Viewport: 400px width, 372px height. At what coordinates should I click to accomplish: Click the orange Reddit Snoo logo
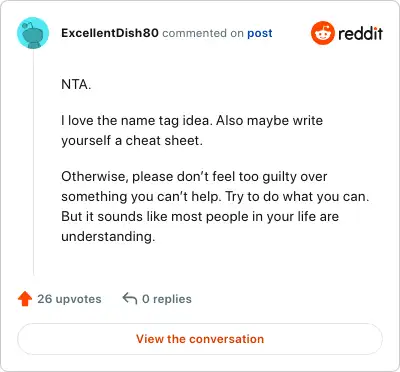click(322, 33)
